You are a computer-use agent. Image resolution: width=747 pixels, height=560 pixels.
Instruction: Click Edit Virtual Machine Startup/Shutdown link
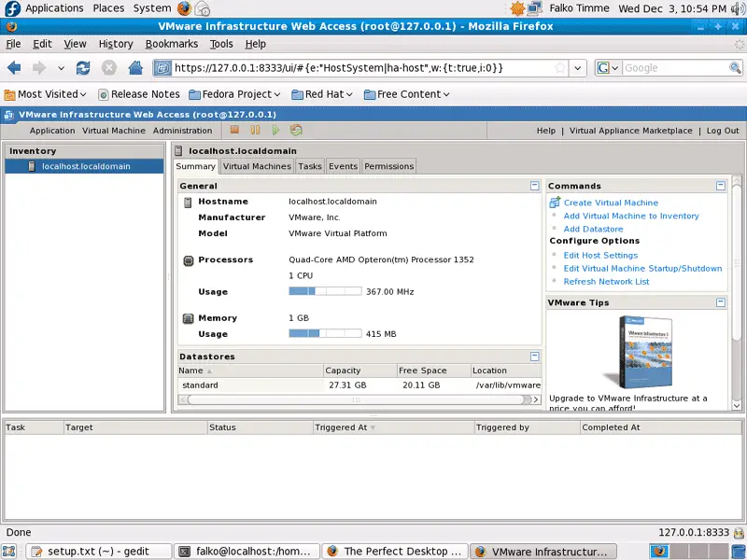coord(642,269)
